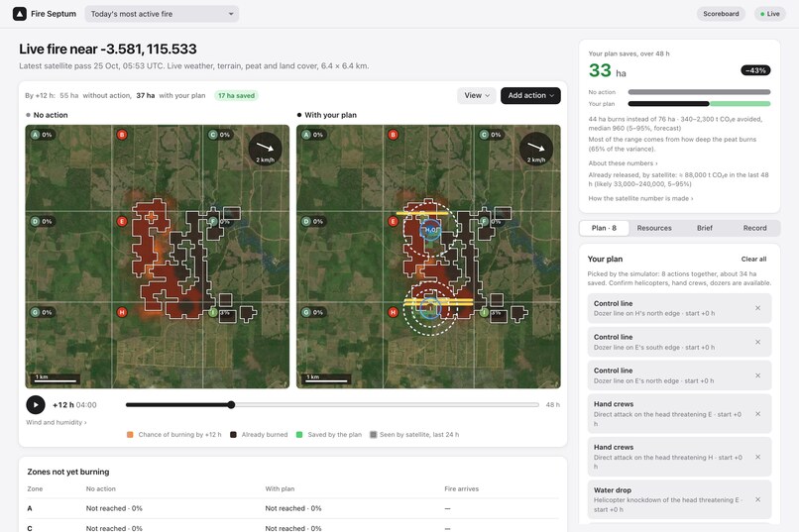This screenshot has height=532, width=799.
Task: Select zone A marker on No action map
Action: pyautogui.click(x=35, y=135)
